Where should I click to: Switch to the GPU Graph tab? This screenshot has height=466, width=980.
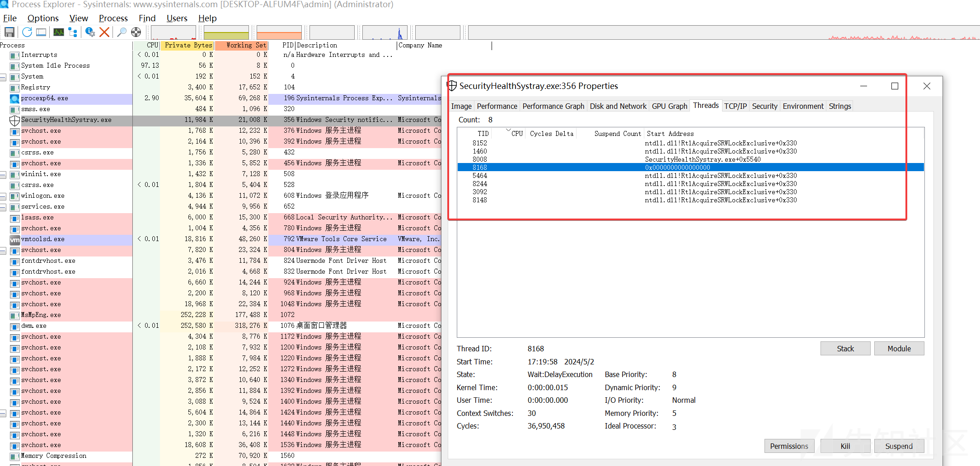tap(670, 106)
